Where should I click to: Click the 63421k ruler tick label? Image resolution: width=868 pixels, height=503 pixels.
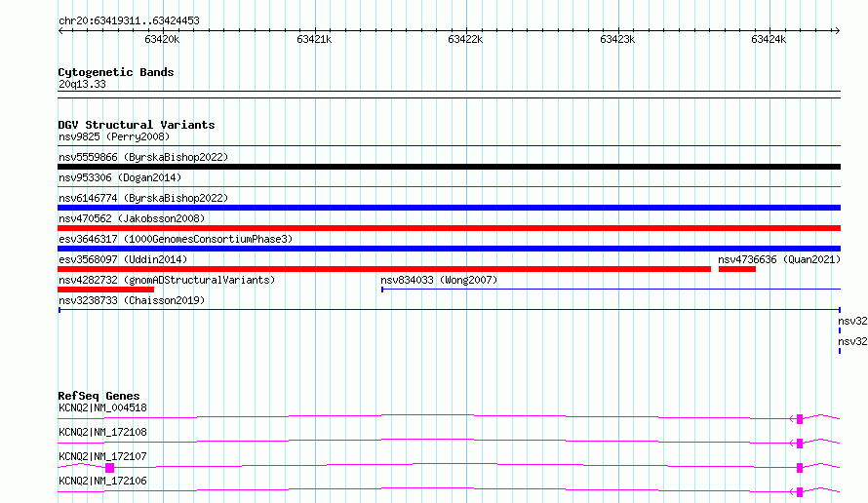click(x=314, y=39)
